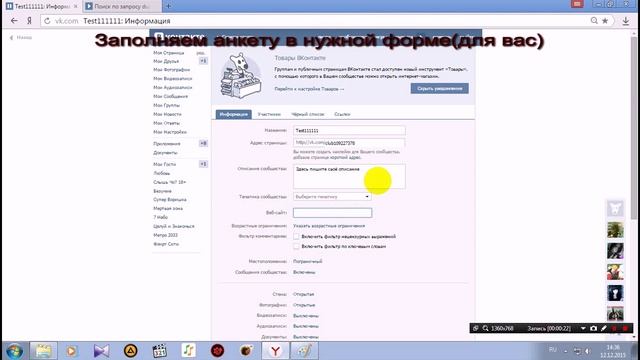
Task: Open 'Мои Сообщения' in sidebar
Action: point(171,96)
